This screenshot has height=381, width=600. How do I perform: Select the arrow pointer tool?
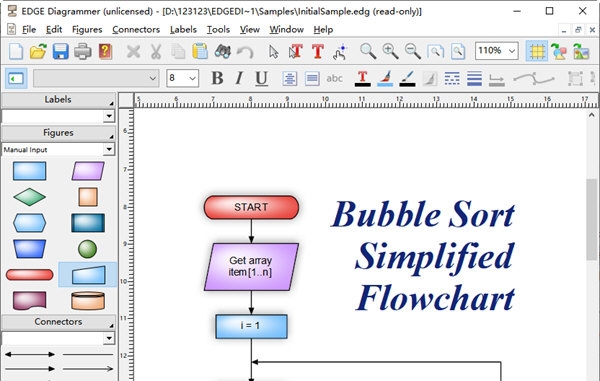tap(273, 51)
